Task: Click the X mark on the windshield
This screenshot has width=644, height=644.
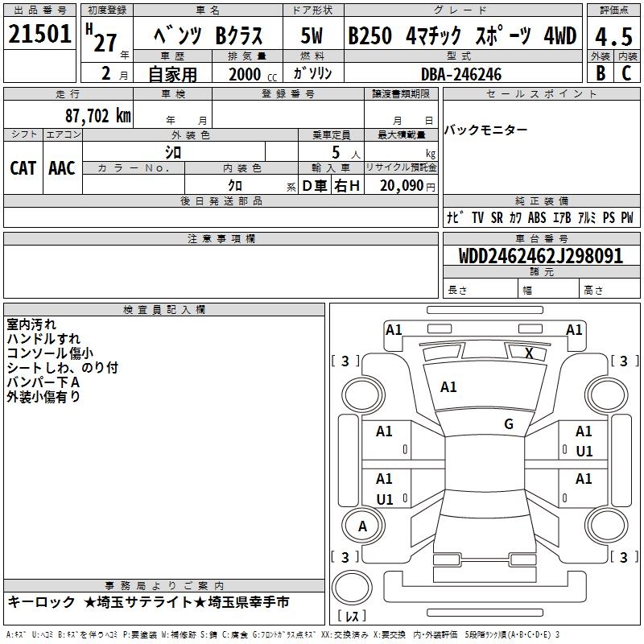Action: pyautogui.click(x=529, y=353)
